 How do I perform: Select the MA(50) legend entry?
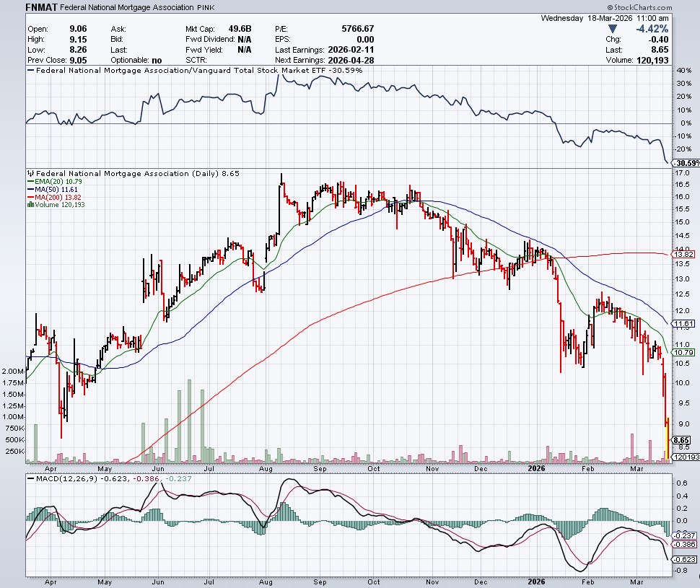53,190
